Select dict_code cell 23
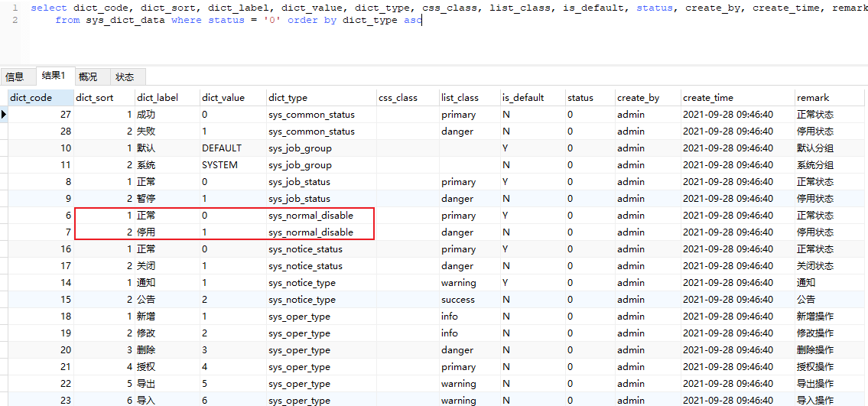The image size is (868, 406). 41,401
